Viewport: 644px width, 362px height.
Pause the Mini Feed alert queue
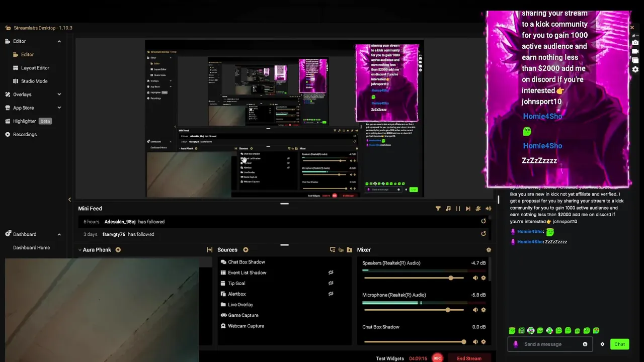(458, 208)
